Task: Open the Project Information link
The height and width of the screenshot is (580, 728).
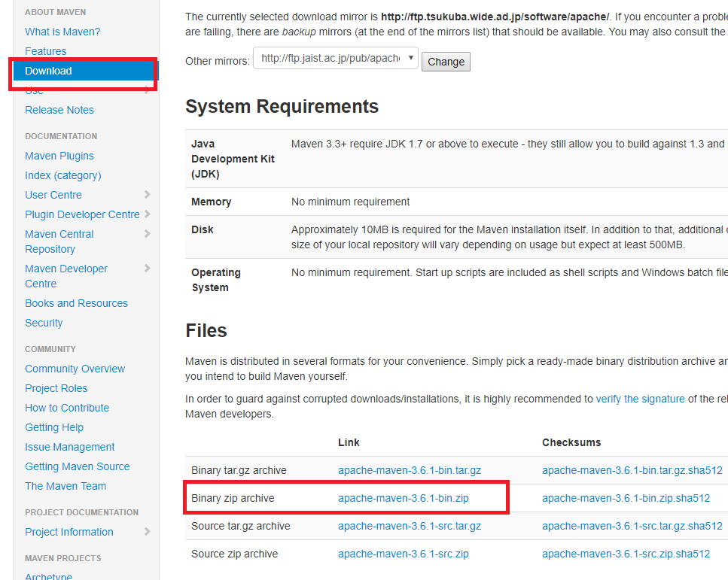Action: [69, 532]
